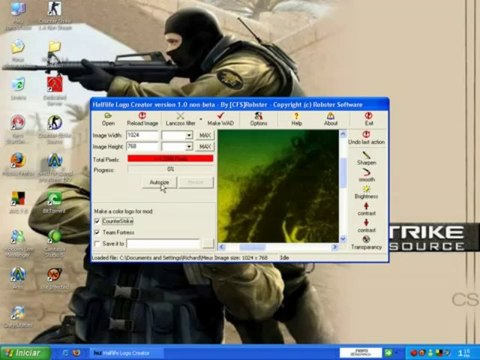Toggle the Team Fortress checkbox
This screenshot has width=480, height=360.
pyautogui.click(x=97, y=232)
